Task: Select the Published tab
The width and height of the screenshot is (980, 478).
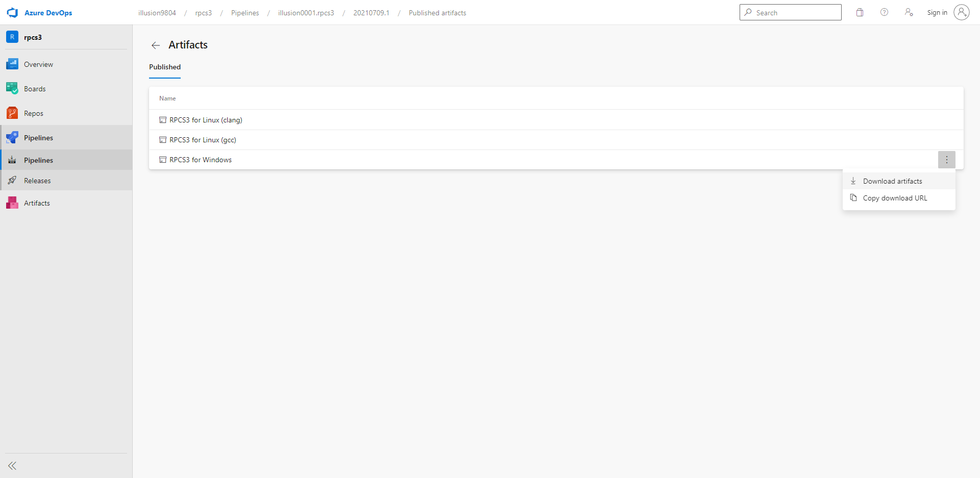Action: coord(165,67)
